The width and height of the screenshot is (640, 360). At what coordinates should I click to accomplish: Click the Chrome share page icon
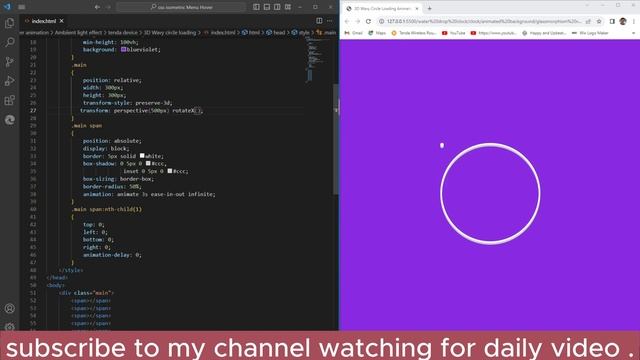tap(588, 21)
